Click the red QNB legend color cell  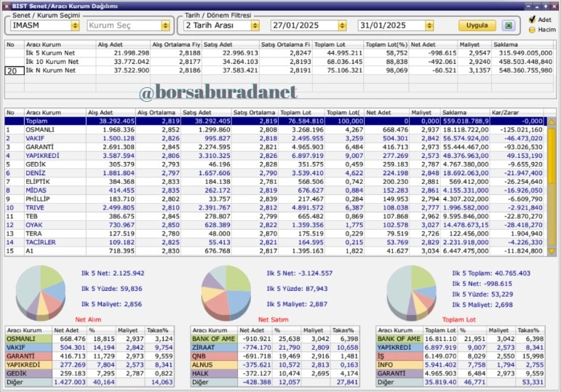[x=214, y=356]
